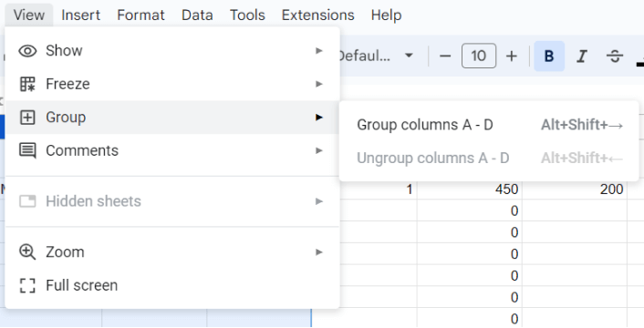Open the Insert menu
The width and height of the screenshot is (644, 328).
81,15
